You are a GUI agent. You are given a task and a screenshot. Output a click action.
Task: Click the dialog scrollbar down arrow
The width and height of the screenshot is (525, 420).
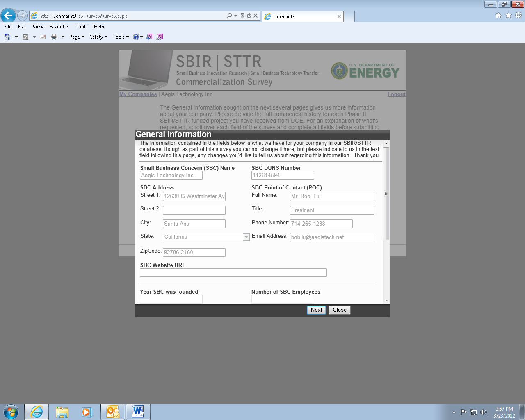click(386, 301)
